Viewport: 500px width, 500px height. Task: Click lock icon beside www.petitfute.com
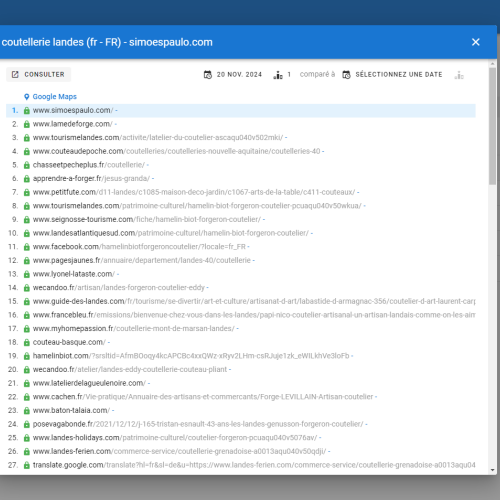27,193
